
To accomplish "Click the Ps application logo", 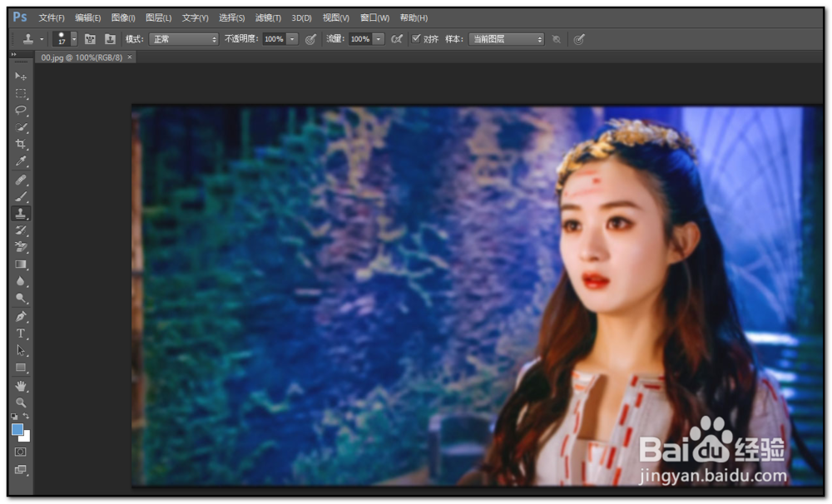I will [20, 17].
